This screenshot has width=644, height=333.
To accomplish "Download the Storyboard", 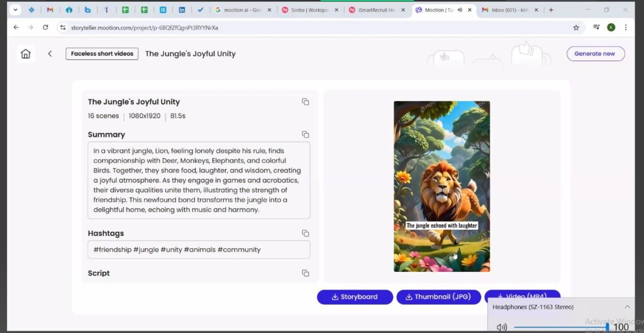I will [355, 297].
